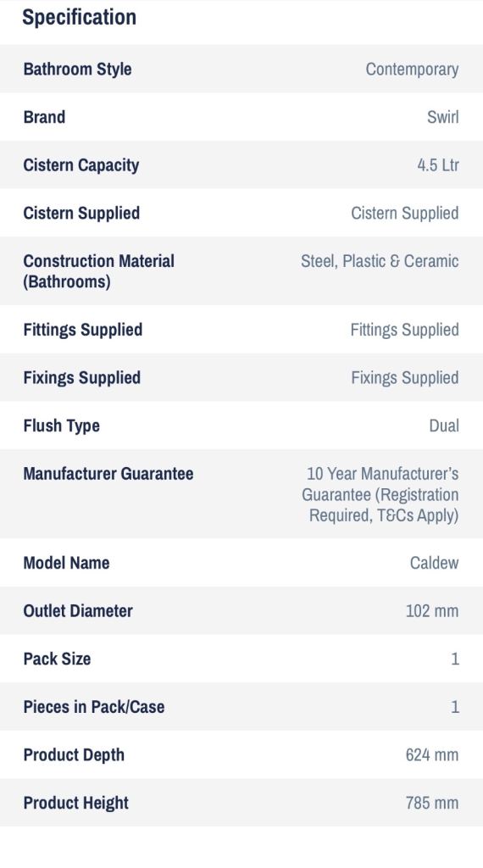Select the Flush Type label
The image size is (483, 868).
coord(61,426)
